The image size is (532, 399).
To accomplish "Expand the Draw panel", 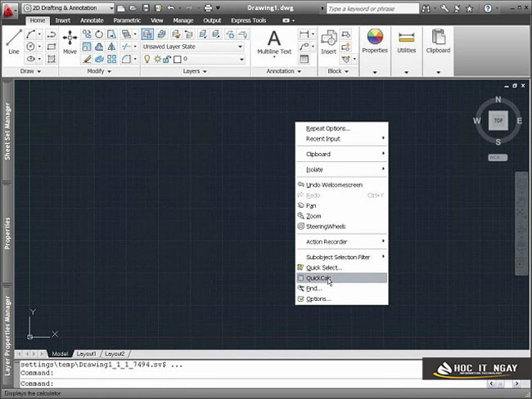I will (x=30, y=71).
